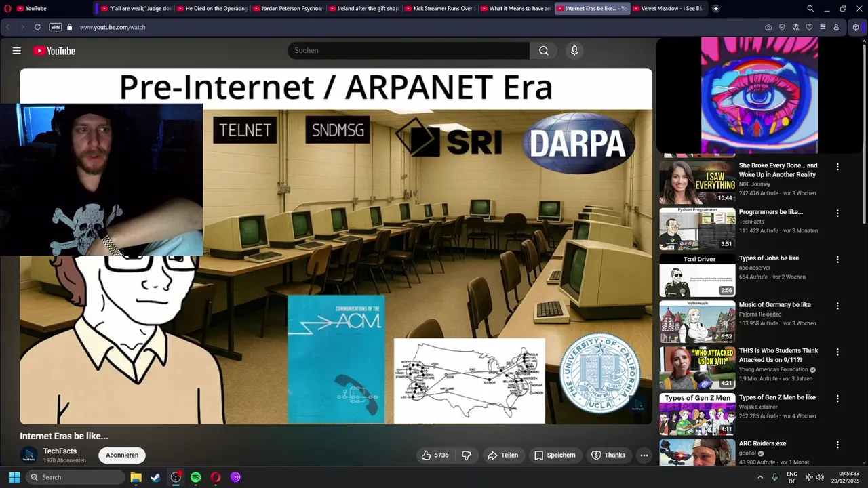Save the video with Speichern
Image resolution: width=868 pixels, height=488 pixels.
(x=555, y=455)
